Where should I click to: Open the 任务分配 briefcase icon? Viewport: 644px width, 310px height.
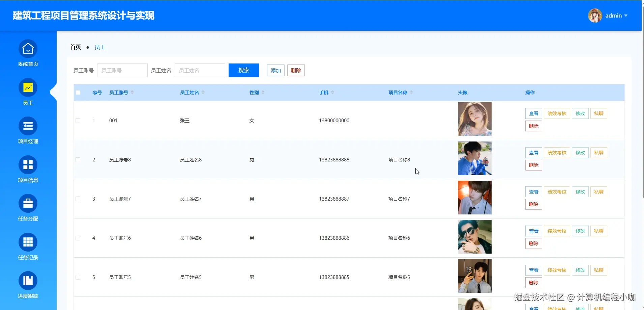(28, 204)
